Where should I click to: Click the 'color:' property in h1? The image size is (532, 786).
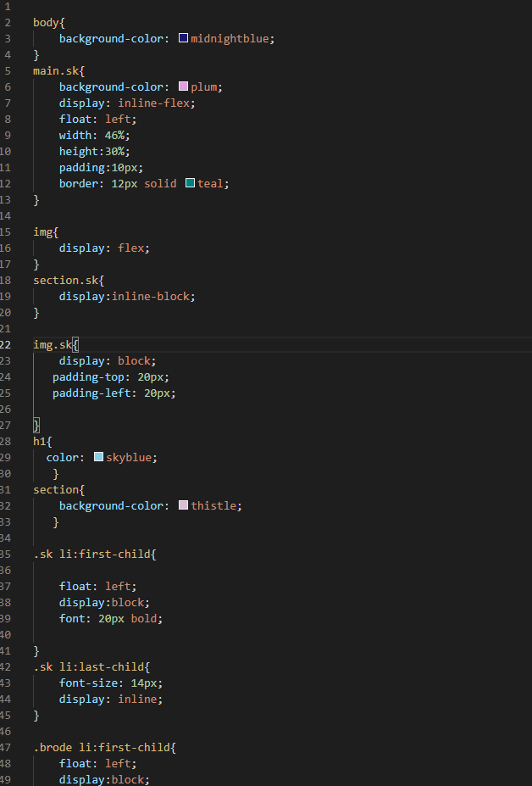(65, 457)
